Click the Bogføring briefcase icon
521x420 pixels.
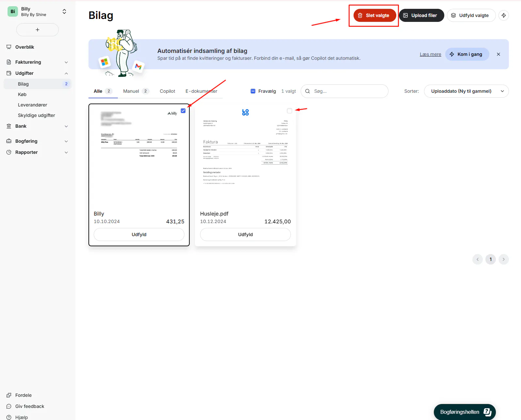click(x=9, y=141)
